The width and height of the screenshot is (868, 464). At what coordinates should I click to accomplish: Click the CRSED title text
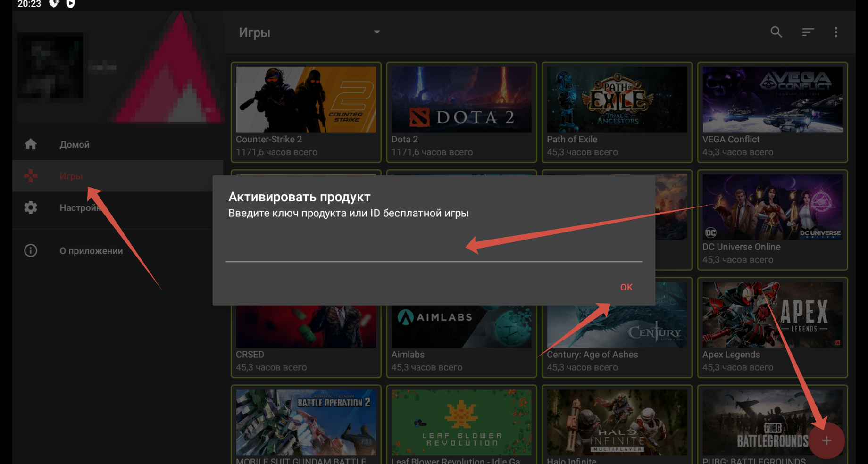[250, 355]
